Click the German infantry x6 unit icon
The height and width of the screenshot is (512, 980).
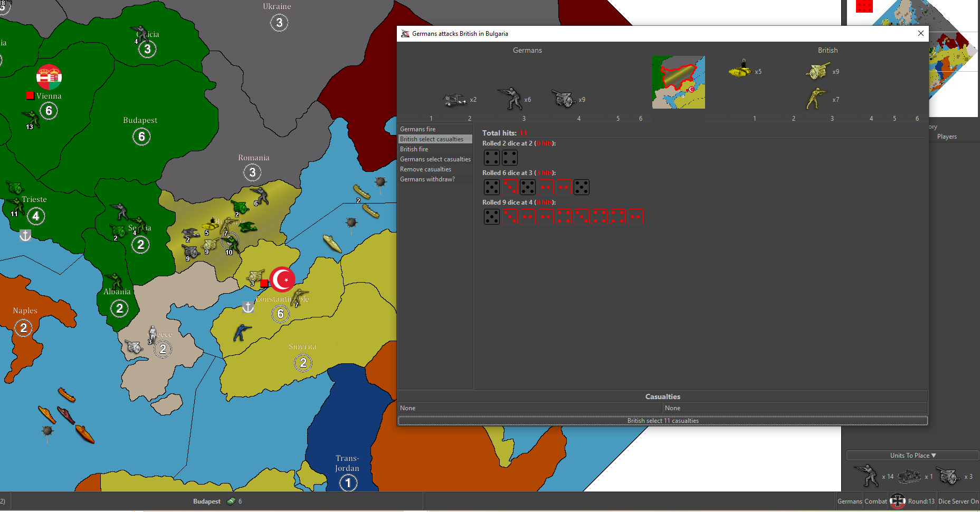(510, 99)
